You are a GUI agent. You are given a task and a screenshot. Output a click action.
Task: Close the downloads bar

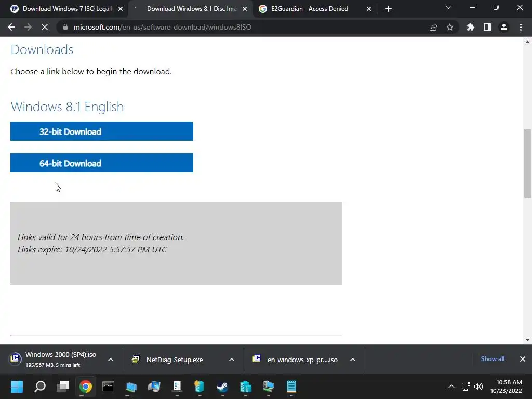[x=523, y=359]
